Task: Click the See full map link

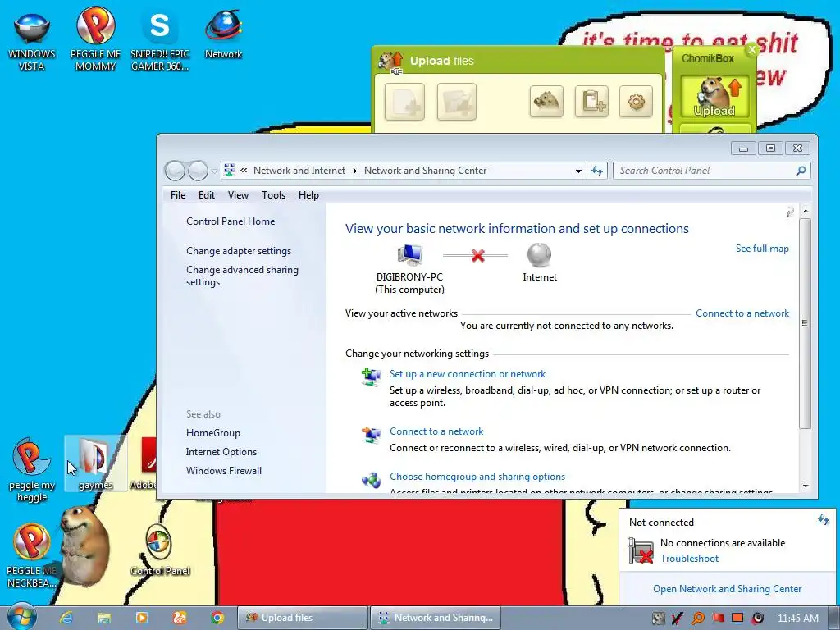Action: [762, 249]
